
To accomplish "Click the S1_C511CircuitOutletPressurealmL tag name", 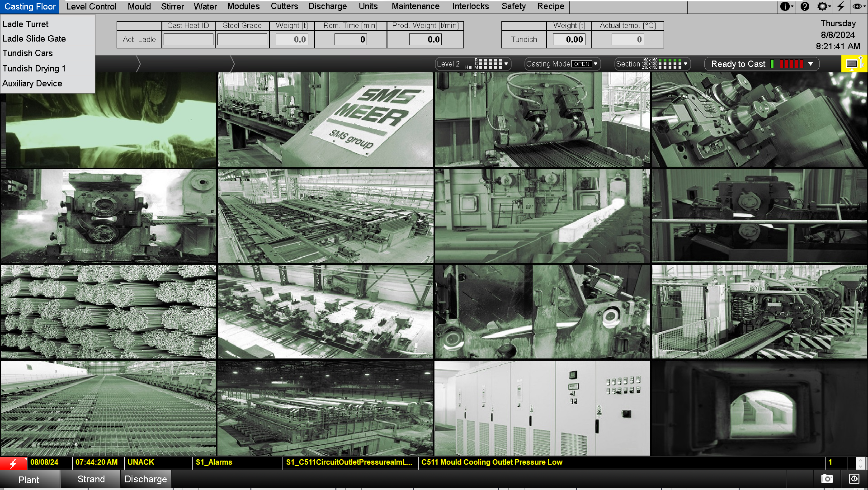I will point(349,462).
